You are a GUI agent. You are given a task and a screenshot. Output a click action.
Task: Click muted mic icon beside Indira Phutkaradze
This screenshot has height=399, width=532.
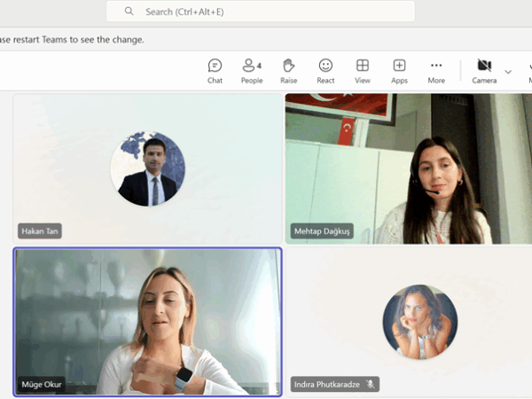tap(371, 384)
